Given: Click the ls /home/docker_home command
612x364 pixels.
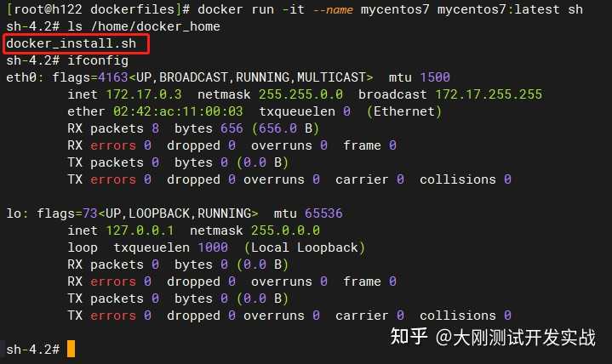Looking at the screenshot, I should pyautogui.click(x=144, y=26).
